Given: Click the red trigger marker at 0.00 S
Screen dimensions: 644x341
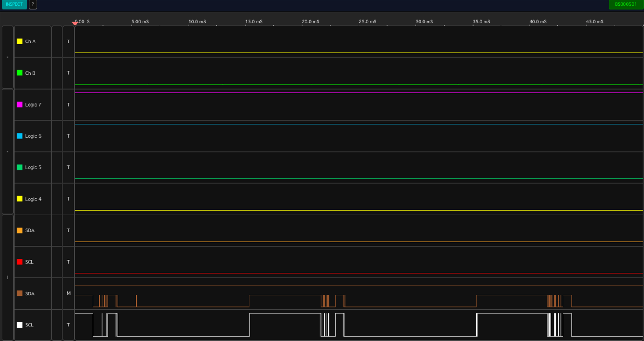Looking at the screenshot, I should (75, 23).
